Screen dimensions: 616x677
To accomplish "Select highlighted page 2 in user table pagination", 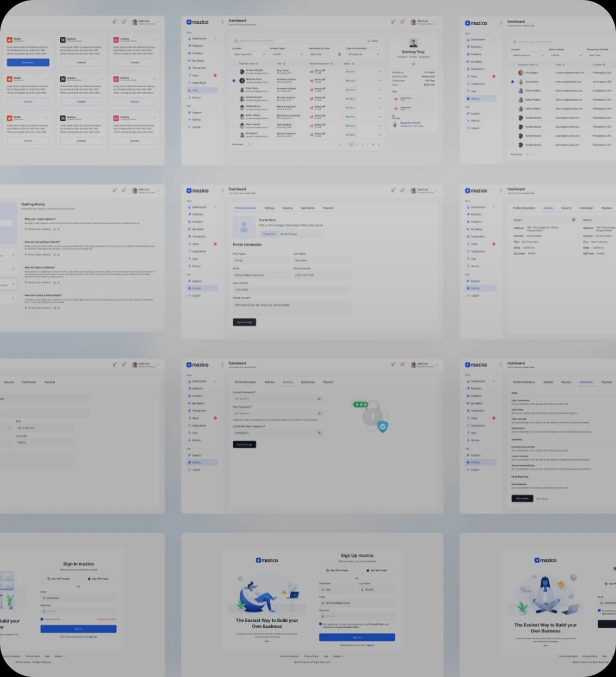I will click(x=351, y=145).
